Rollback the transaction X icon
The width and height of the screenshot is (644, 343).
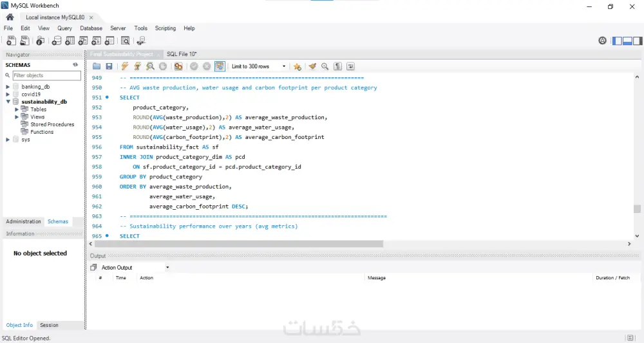(207, 66)
